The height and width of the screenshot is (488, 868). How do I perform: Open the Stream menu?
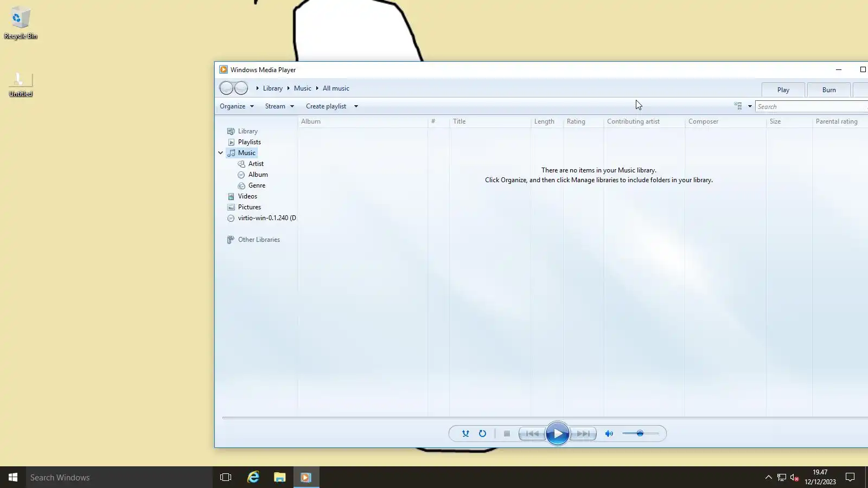[279, 106]
